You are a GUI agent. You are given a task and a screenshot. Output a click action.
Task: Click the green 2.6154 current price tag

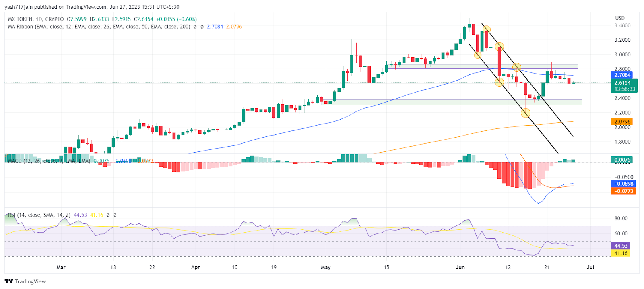[622, 83]
